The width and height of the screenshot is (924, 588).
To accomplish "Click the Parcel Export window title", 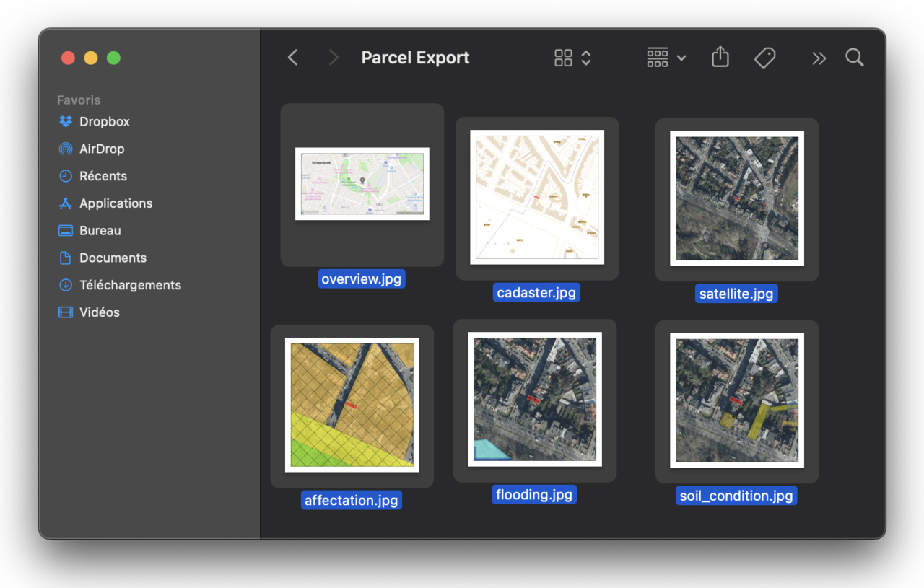I will (x=415, y=57).
